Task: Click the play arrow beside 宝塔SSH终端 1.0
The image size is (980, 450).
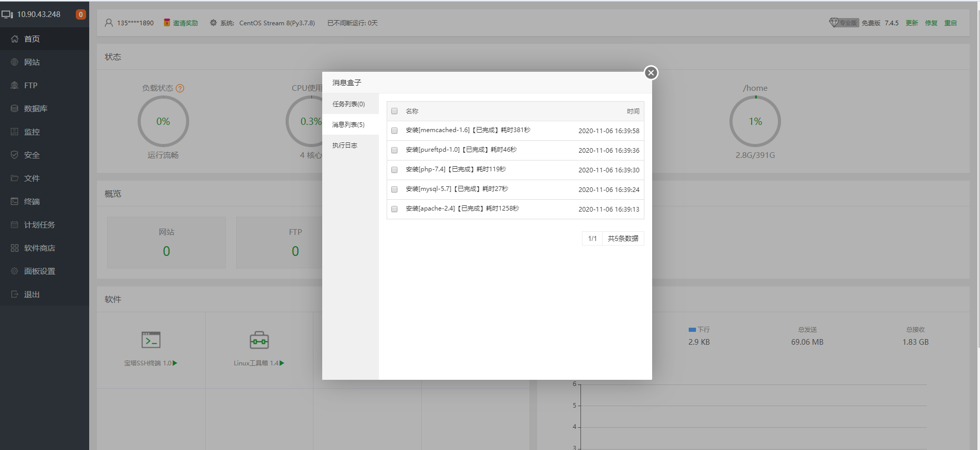Action: [175, 363]
